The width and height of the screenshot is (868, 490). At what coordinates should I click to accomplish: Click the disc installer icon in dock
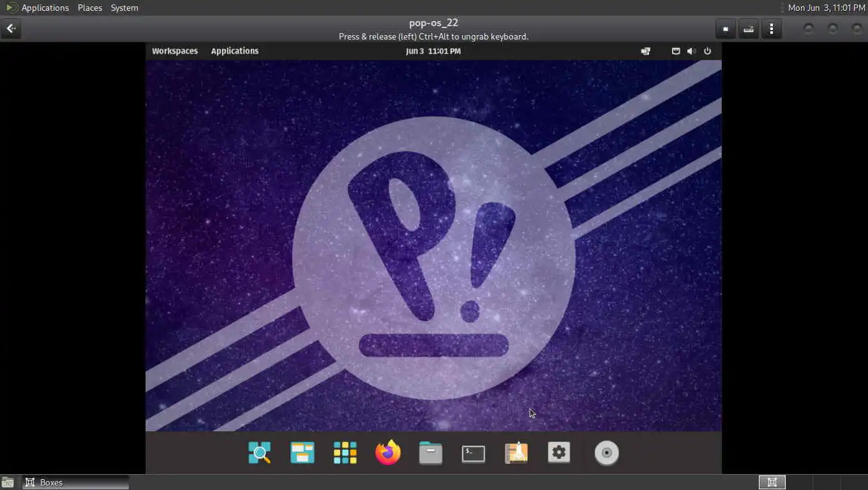click(x=607, y=453)
